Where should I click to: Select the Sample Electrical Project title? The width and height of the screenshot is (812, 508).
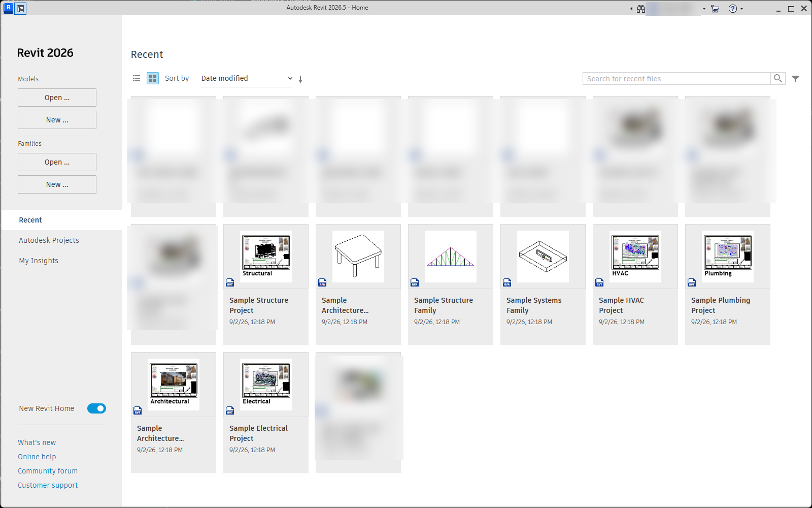click(258, 433)
